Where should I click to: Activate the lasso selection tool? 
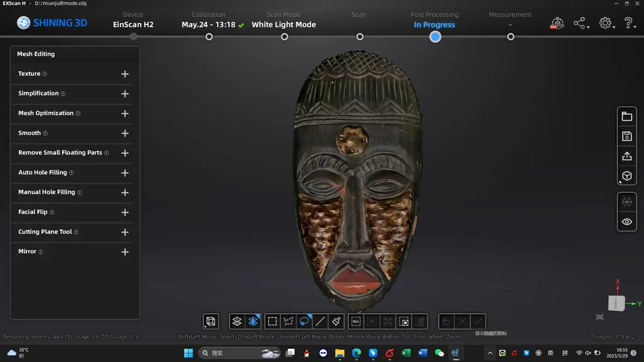(x=304, y=321)
